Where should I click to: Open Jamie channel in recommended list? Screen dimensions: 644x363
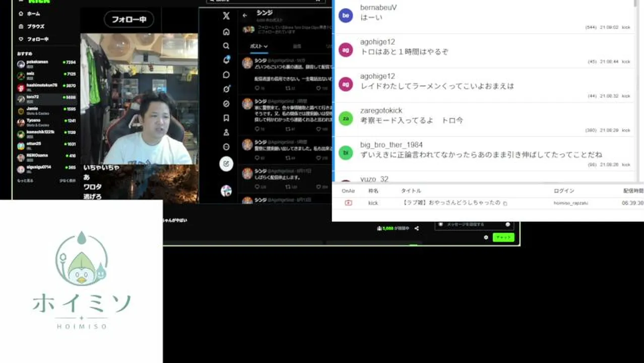[46, 110]
